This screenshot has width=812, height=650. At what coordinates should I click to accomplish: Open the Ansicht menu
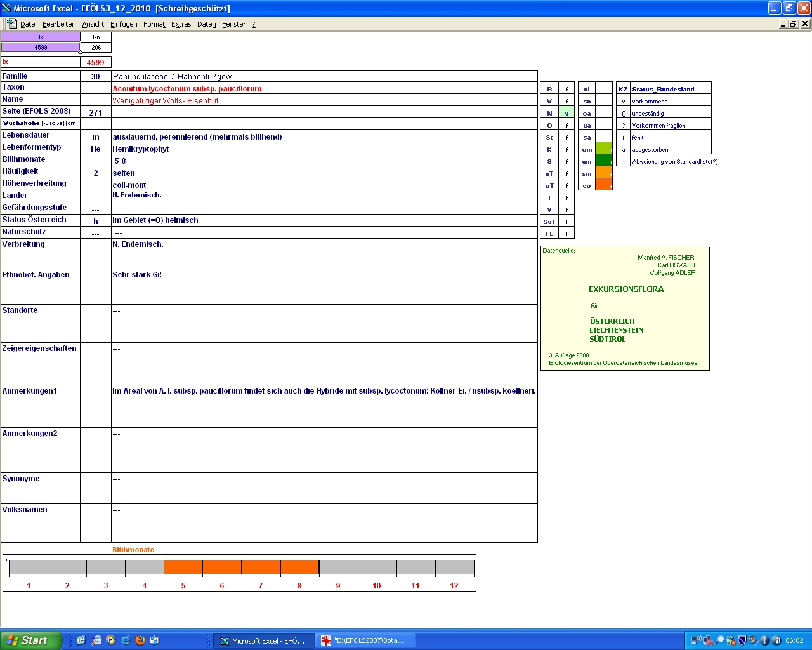click(x=93, y=24)
